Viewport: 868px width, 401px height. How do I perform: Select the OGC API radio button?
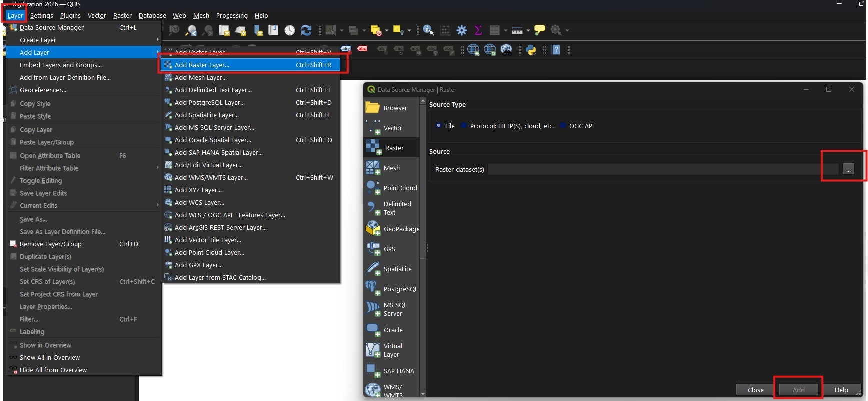pyautogui.click(x=563, y=126)
